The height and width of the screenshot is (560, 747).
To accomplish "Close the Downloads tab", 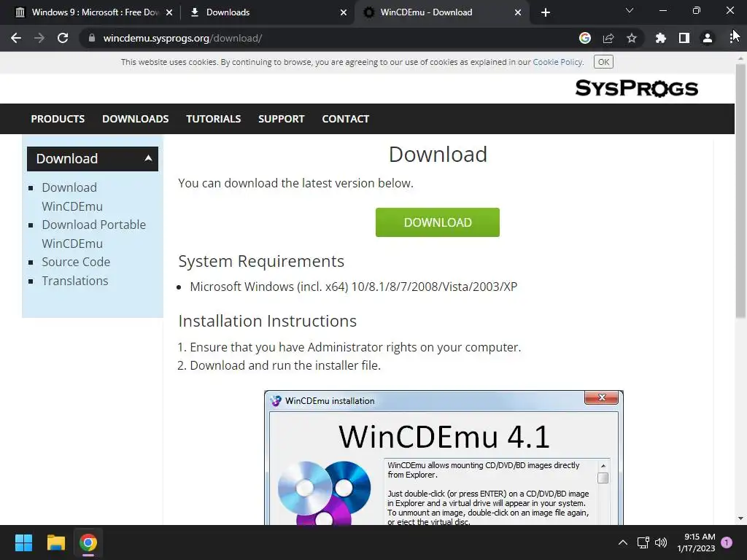I will (x=344, y=12).
